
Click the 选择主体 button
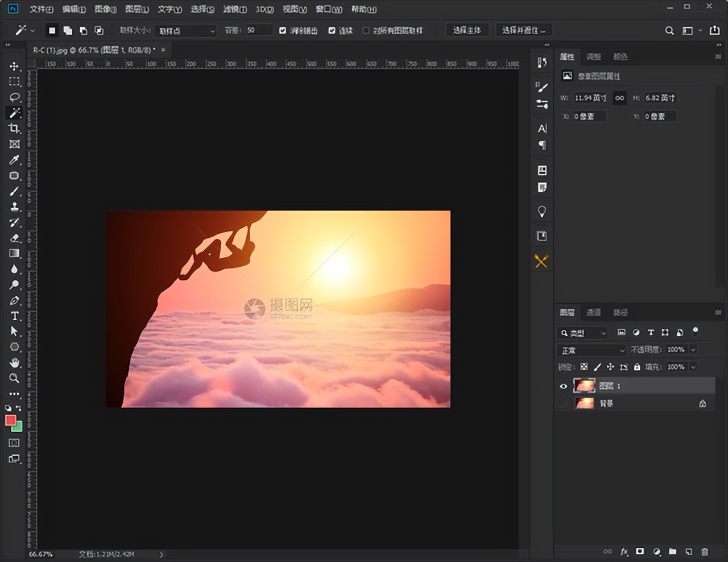tap(466, 30)
